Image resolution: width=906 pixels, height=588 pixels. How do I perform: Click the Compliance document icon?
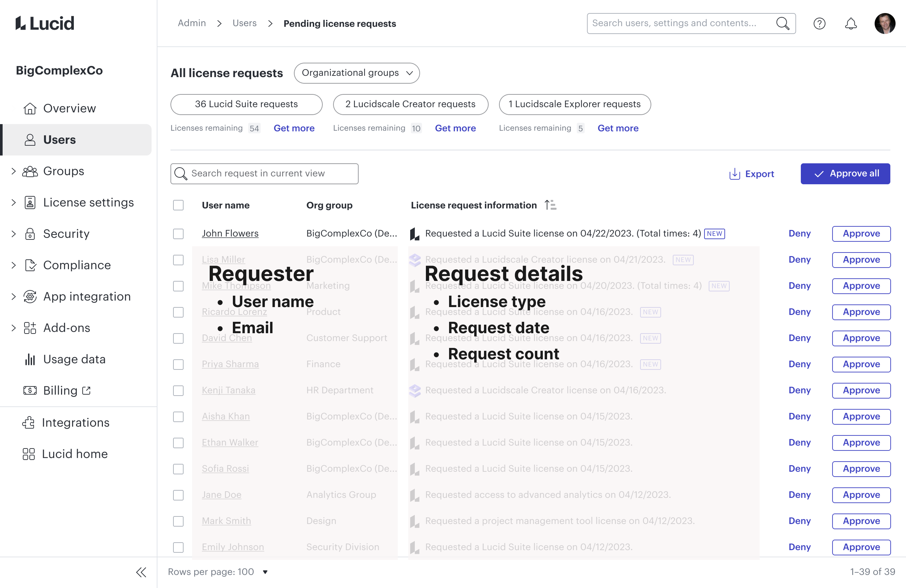coord(30,265)
